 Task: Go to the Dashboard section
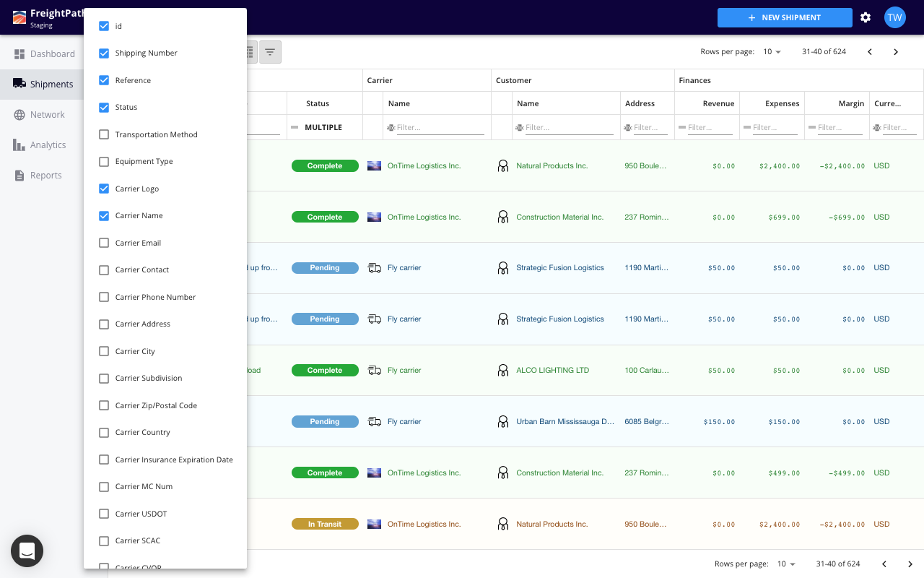51,53
